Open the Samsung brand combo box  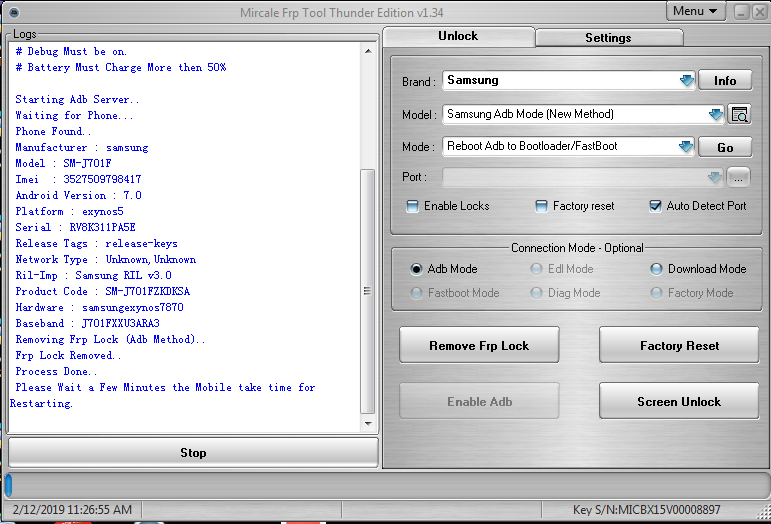568,81
